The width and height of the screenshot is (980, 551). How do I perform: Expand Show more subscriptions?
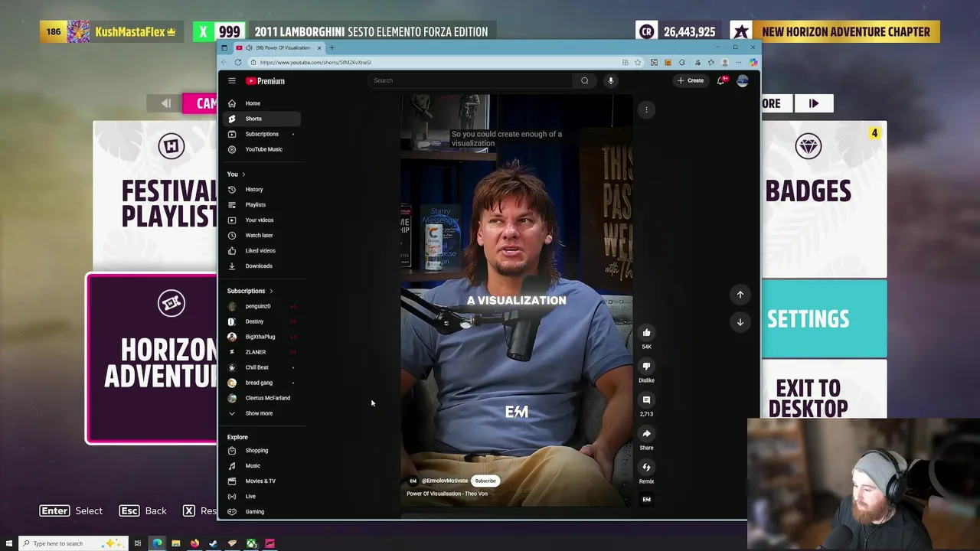(x=262, y=413)
